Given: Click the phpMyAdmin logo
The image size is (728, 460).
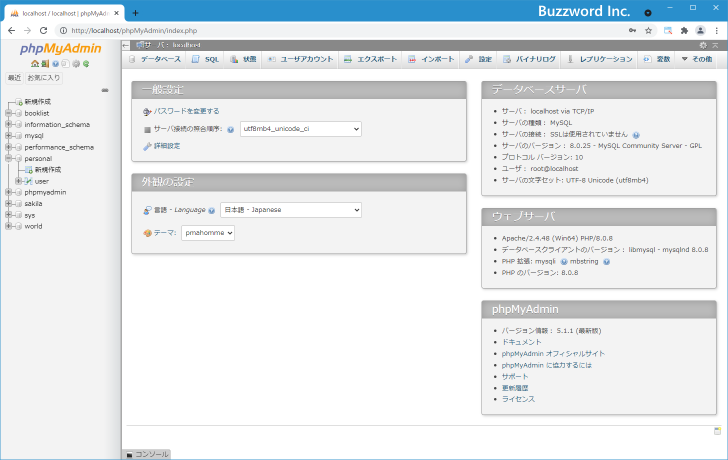Looking at the screenshot, I should click(x=60, y=48).
